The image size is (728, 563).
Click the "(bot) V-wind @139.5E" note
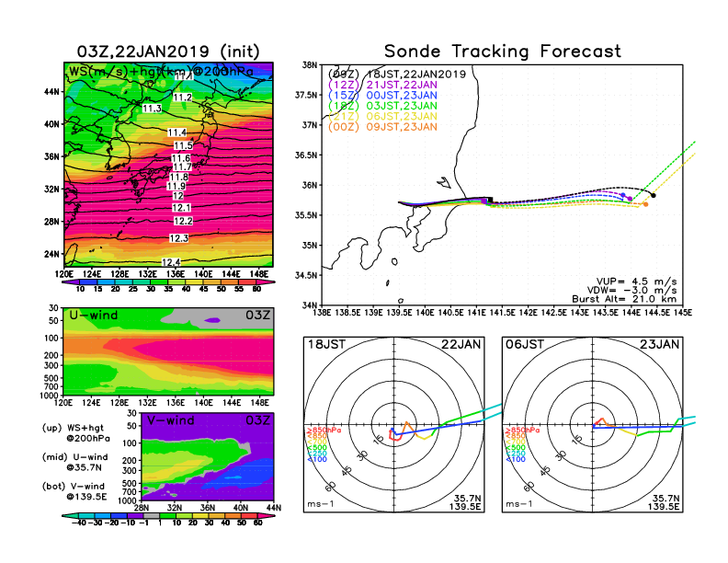click(x=74, y=491)
